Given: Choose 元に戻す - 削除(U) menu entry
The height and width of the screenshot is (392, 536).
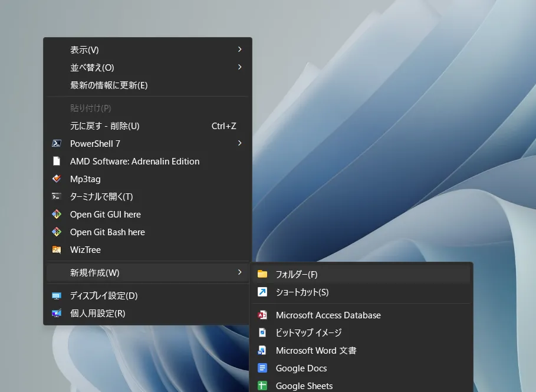Looking at the screenshot, I should pyautogui.click(x=105, y=126).
